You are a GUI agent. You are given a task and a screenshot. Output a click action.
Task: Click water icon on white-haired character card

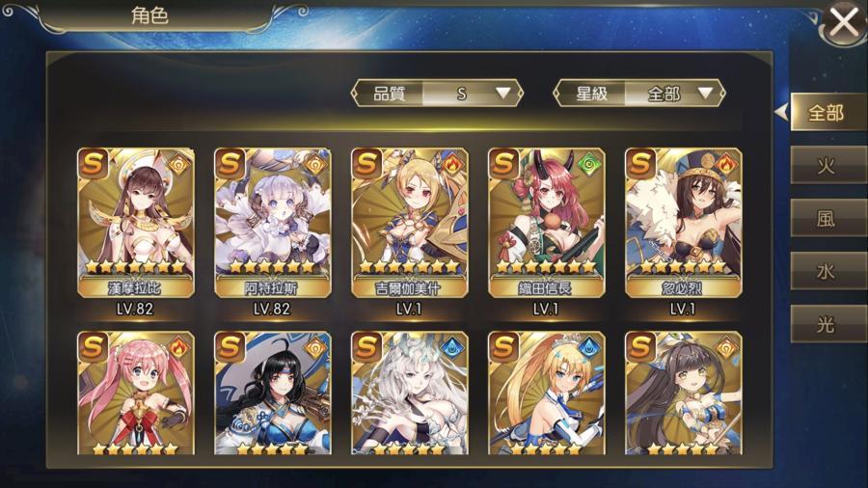coord(451,347)
